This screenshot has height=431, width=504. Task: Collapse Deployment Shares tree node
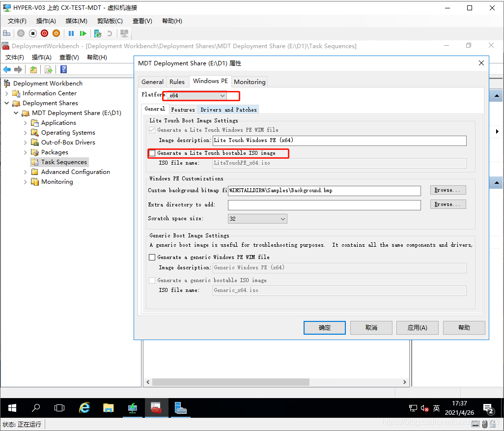[x=7, y=103]
